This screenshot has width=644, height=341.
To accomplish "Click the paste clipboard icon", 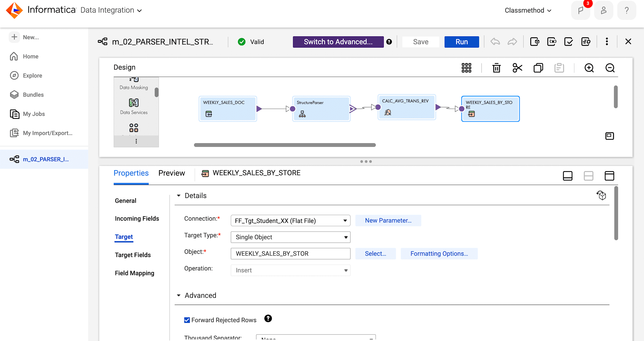I will (x=559, y=68).
